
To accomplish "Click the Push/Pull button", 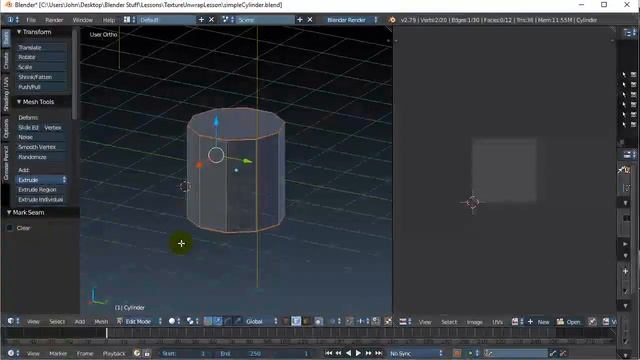I will tap(41, 87).
